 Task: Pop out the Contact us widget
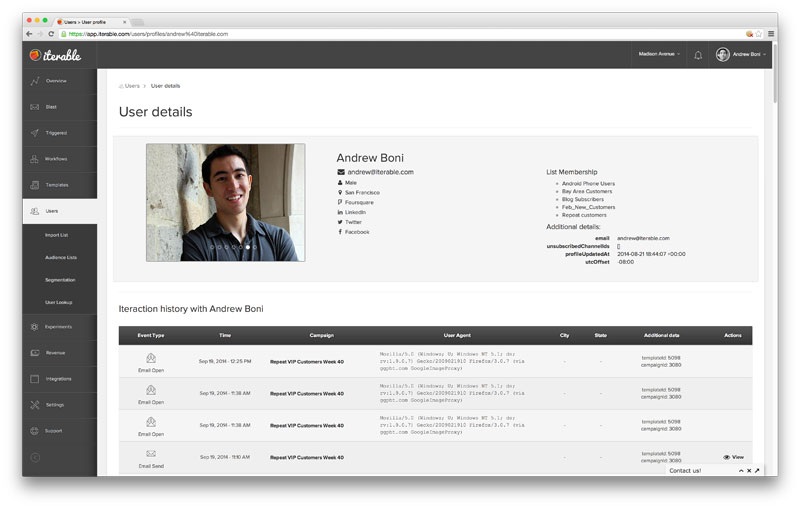(x=757, y=470)
